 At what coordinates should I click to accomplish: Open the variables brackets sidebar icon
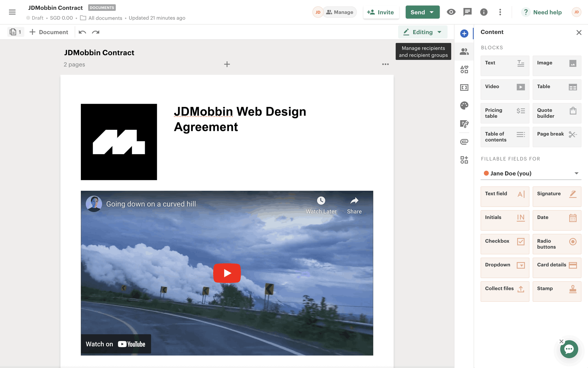click(x=464, y=87)
